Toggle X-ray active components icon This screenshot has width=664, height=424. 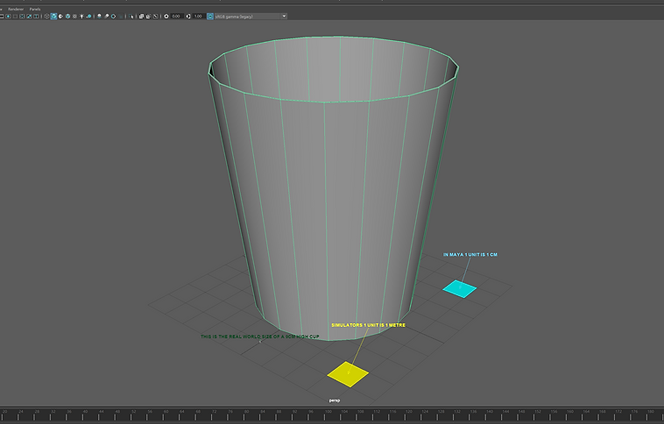[x=148, y=16]
